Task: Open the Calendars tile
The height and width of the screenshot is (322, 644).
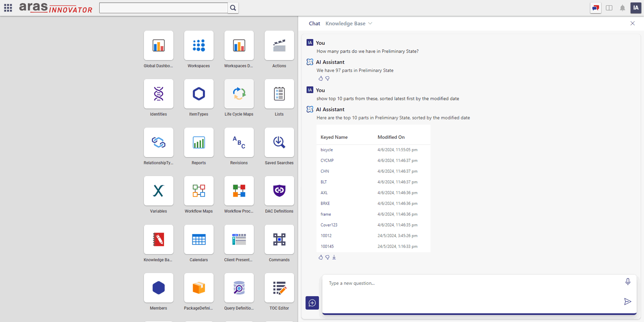Action: (199, 239)
